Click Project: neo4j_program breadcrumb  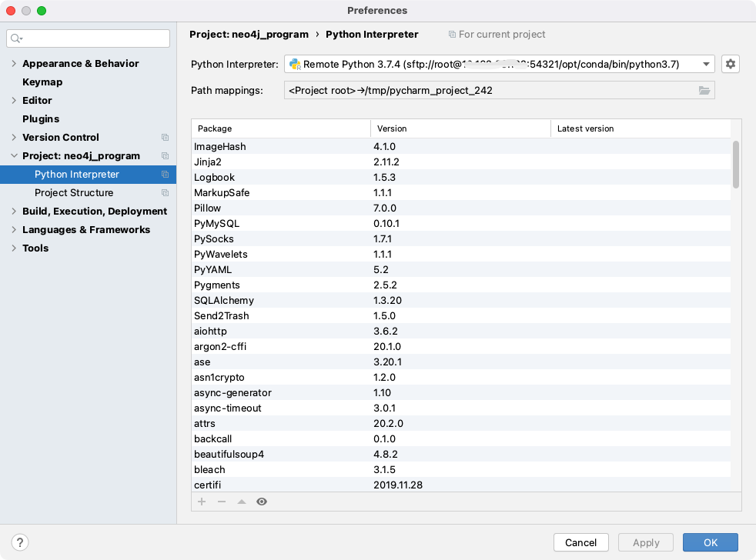pyautogui.click(x=249, y=34)
